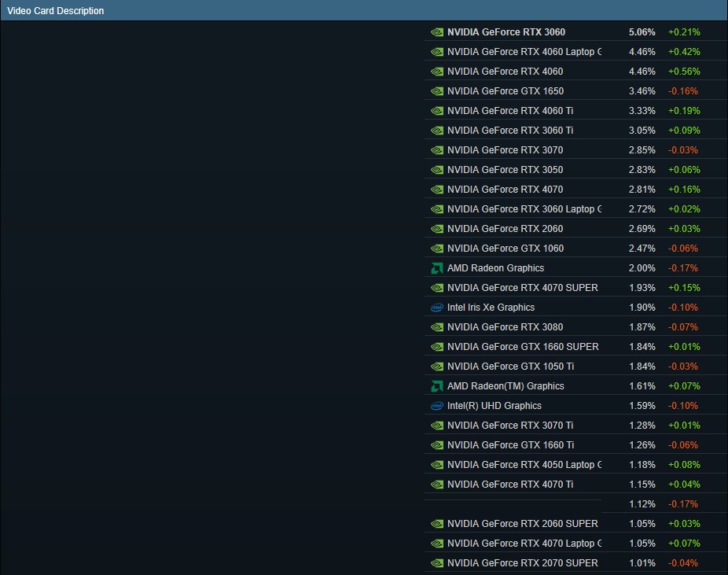Click NVIDIA icon on GeForce RTX 4070 row
The image size is (728, 575).
click(437, 190)
